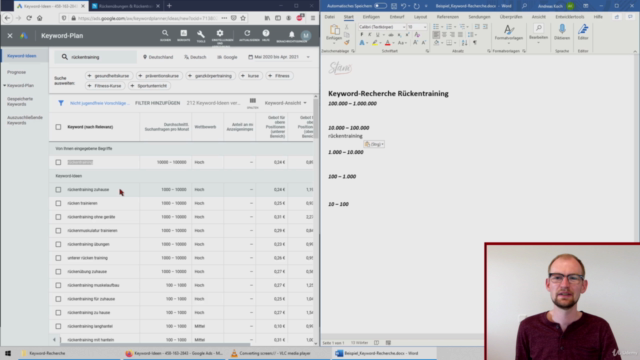Image resolution: width=640 pixels, height=360 pixels.
Task: Check the box for rückentraining zuhause
Action: [58, 189]
